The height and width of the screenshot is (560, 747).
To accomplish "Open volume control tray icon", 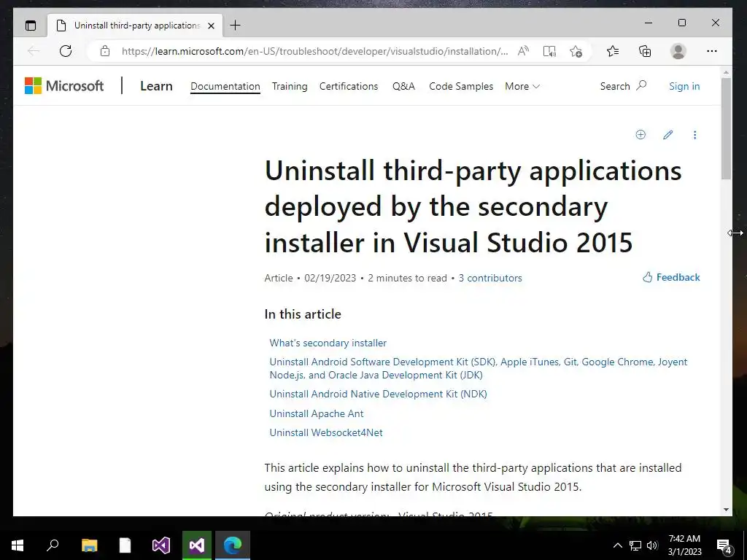I will [x=652, y=545].
